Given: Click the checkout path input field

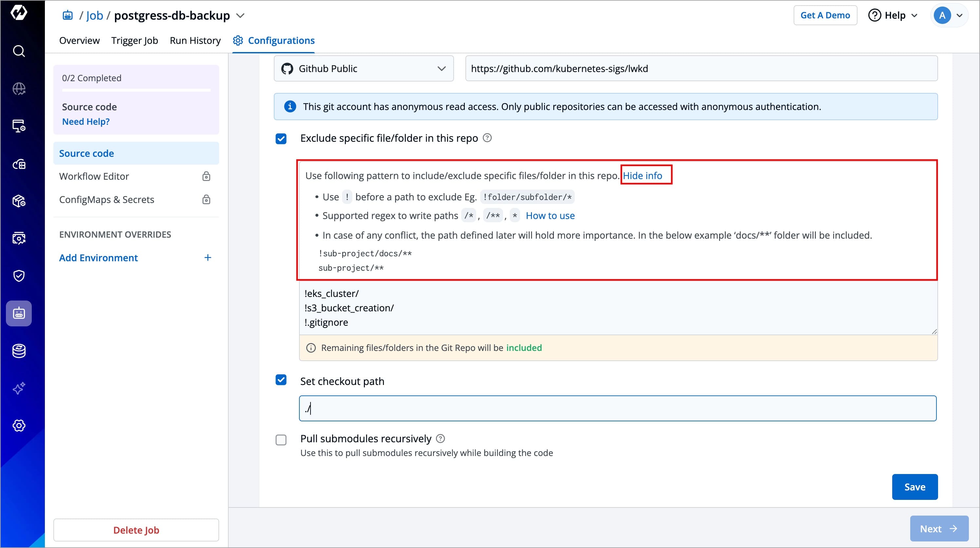Looking at the screenshot, I should [617, 409].
